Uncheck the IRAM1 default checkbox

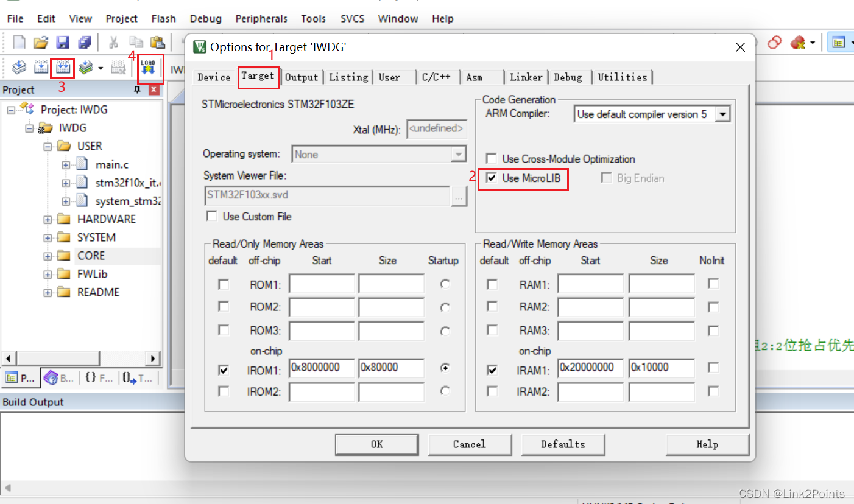(492, 369)
